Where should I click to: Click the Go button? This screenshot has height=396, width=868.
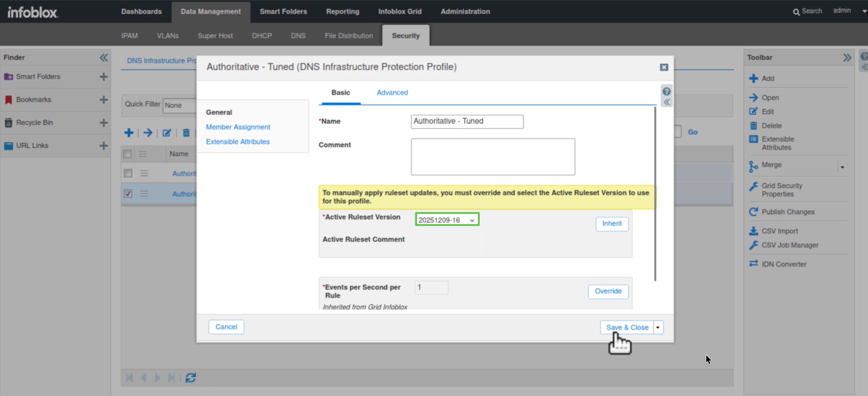(693, 132)
